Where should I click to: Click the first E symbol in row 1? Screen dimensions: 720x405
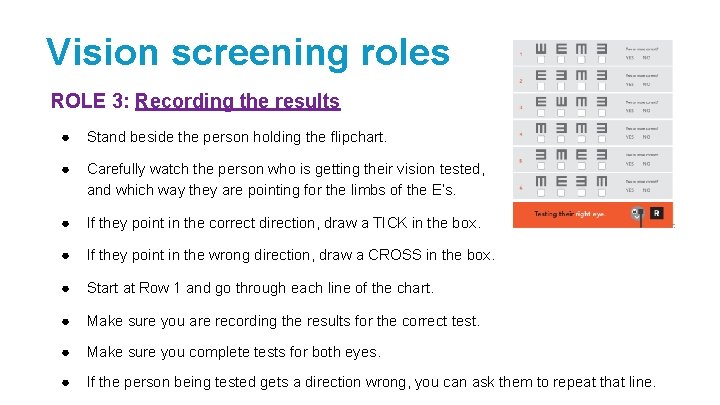click(541, 48)
